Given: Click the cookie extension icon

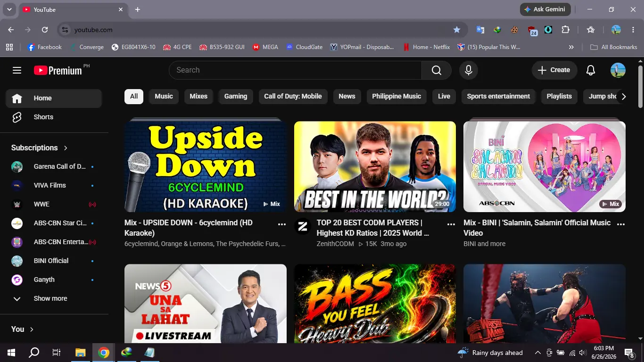Looking at the screenshot, I should pyautogui.click(x=514, y=30).
